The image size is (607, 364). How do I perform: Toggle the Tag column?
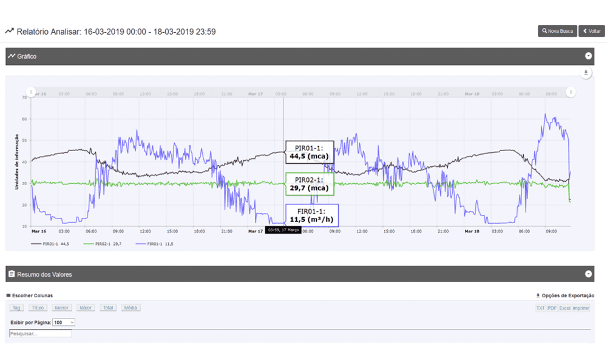tap(17, 308)
